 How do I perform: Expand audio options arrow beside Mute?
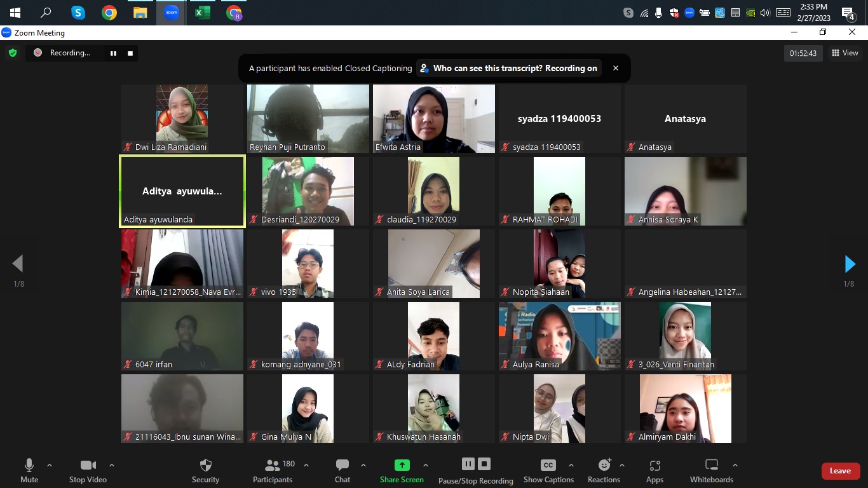(50, 465)
